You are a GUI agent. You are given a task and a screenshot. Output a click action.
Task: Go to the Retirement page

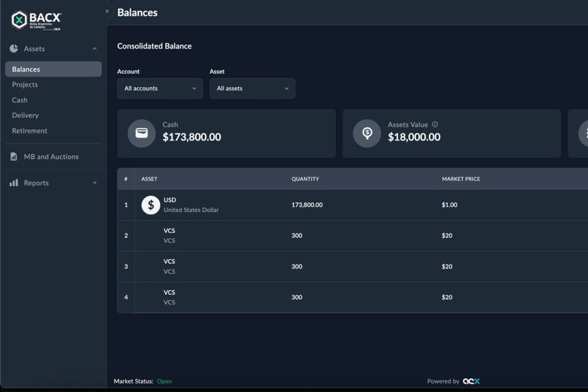point(30,131)
